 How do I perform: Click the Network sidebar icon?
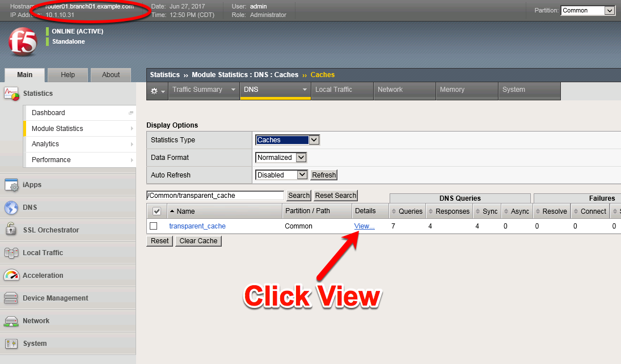[x=11, y=321]
